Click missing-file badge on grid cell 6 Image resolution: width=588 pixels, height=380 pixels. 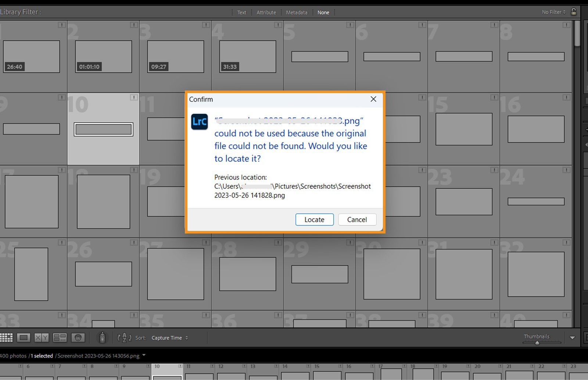point(422,25)
